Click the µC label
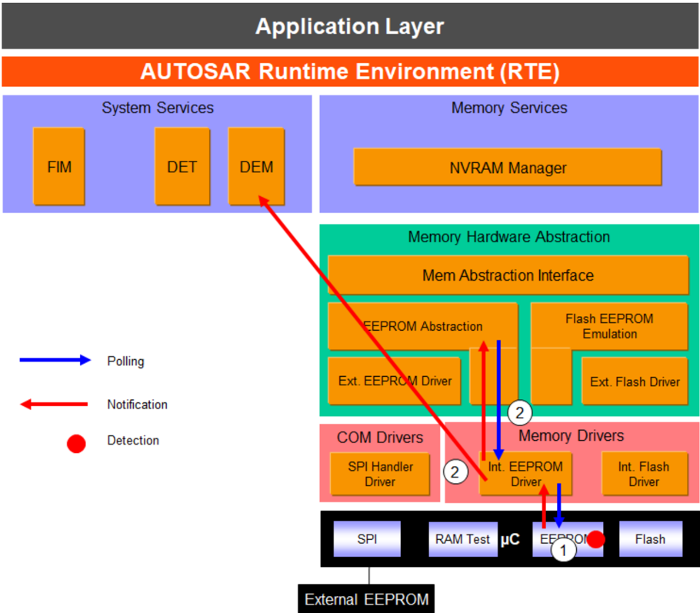700x613 pixels. (x=510, y=539)
